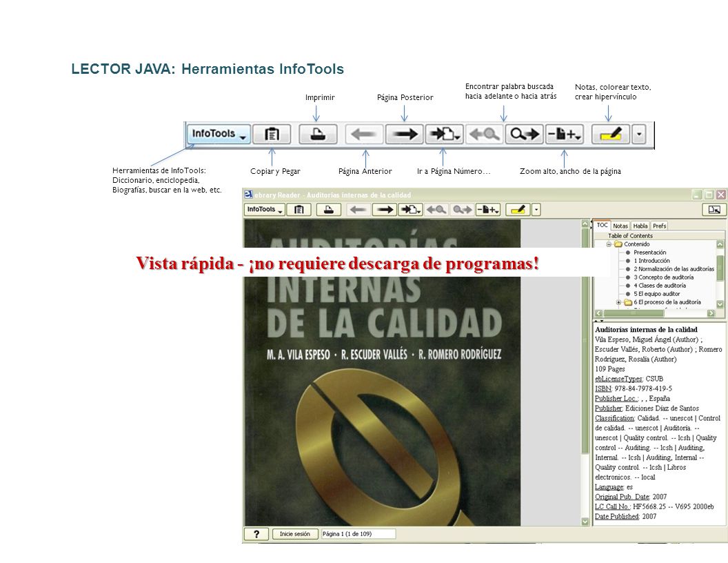The height and width of the screenshot is (563, 728).
Task: Click TOC horizontal scrollbar right arrow
Action: pyautogui.click(x=711, y=313)
